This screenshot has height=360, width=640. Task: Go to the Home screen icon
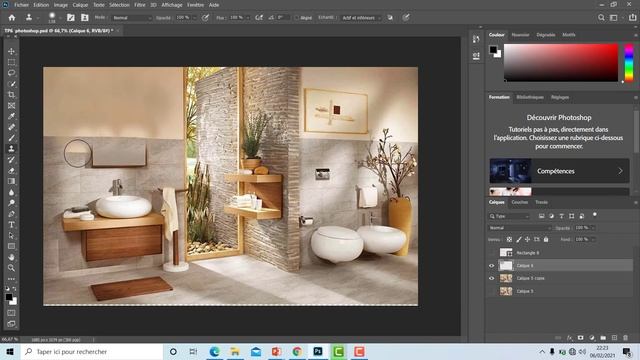[12, 18]
